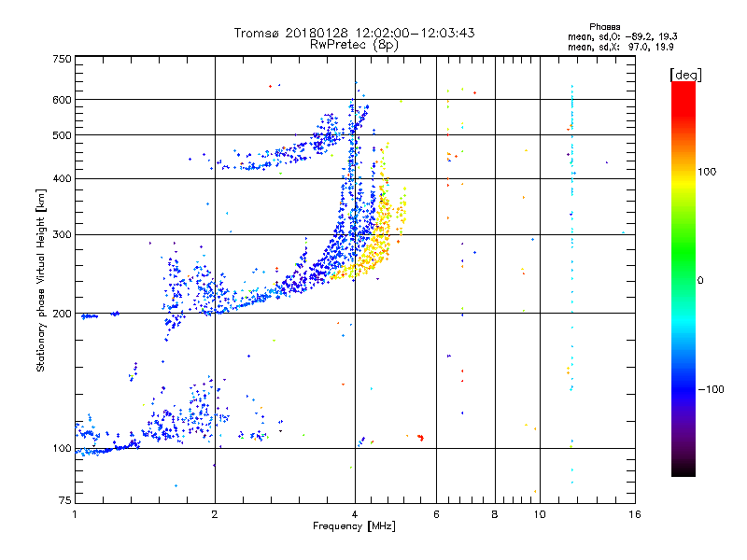
Task: Pick the blue zone near -100 on the color bar
Action: click(684, 388)
